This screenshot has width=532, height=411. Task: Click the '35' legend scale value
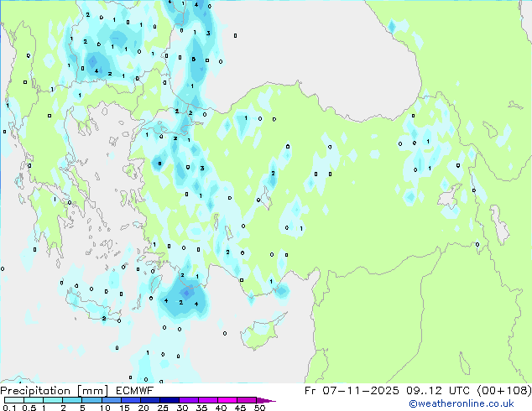point(201,408)
